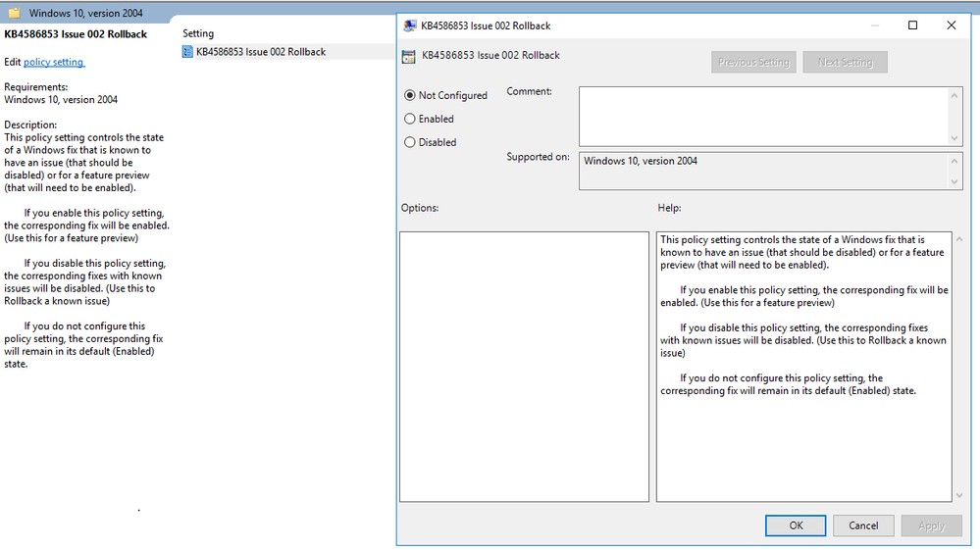Screen dimensions: 980x550
Task: Click the Supported on scroll down arrow
Action: coord(954,181)
